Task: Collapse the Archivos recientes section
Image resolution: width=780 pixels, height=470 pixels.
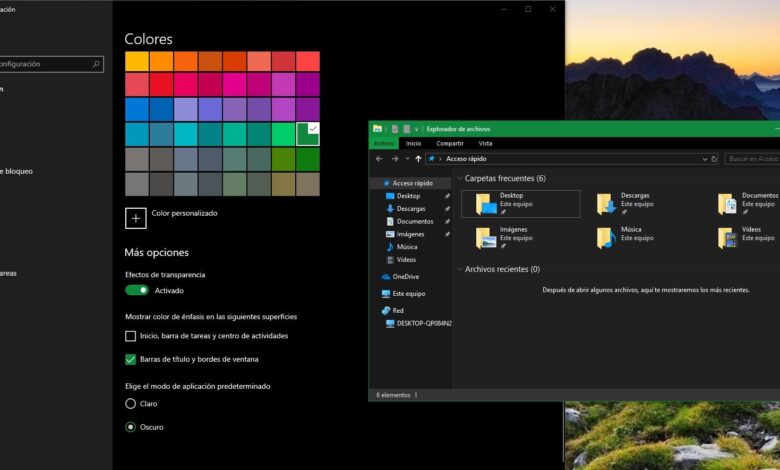Action: (x=460, y=269)
